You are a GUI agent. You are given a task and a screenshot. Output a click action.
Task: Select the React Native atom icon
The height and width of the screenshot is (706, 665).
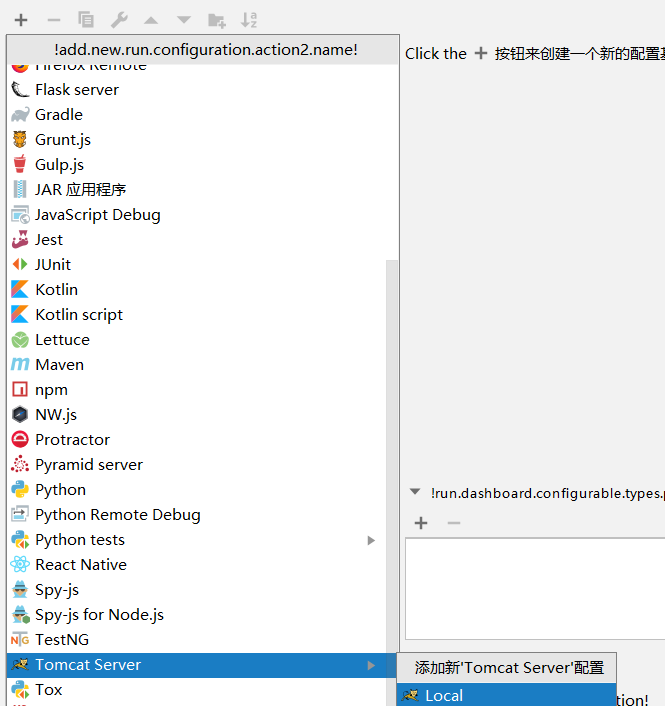click(x=20, y=564)
